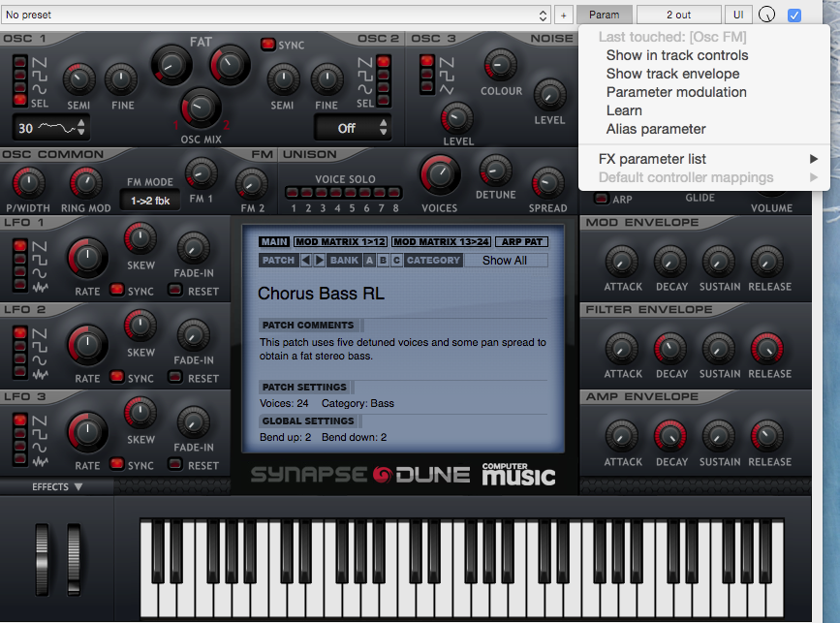
Task: Select patch bank A
Action: coord(370,261)
